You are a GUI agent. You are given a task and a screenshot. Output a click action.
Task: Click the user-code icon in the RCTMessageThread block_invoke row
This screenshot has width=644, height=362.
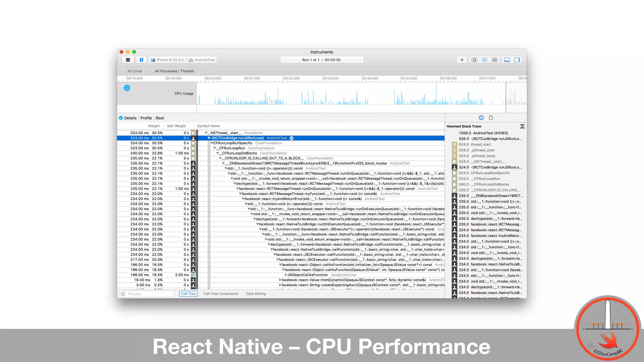point(193,163)
